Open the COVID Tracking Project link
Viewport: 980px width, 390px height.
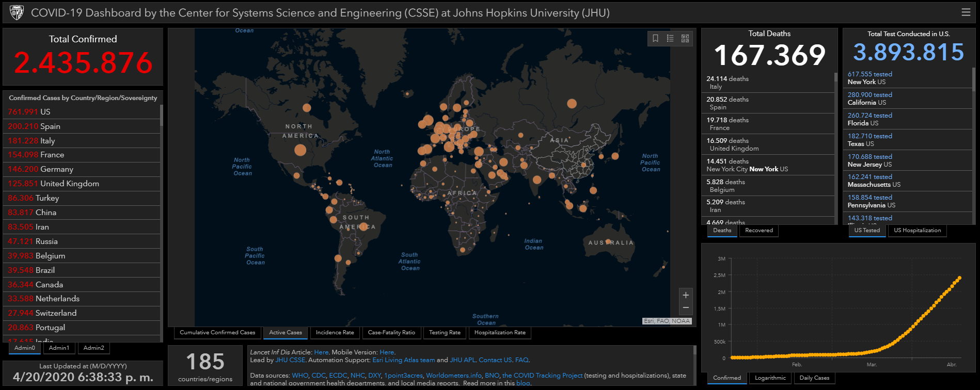(x=542, y=376)
